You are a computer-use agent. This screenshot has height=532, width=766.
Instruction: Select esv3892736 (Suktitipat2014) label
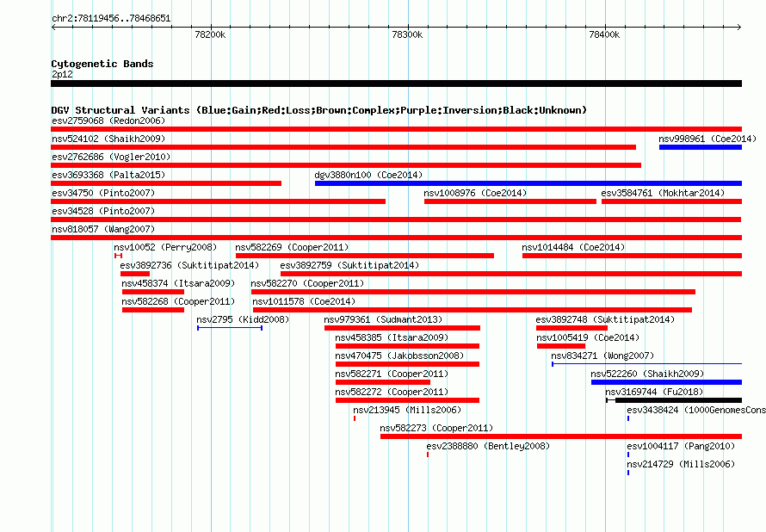pyautogui.click(x=189, y=265)
